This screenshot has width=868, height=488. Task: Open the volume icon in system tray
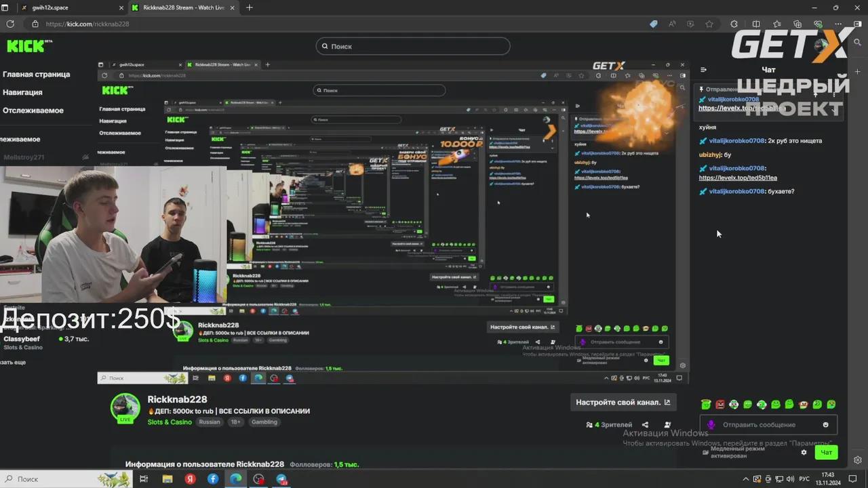pyautogui.click(x=791, y=479)
